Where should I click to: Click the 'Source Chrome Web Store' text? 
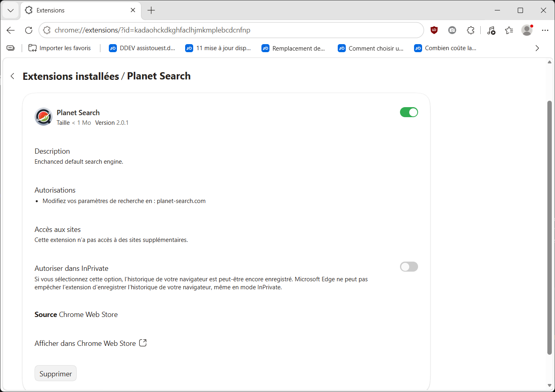click(76, 315)
